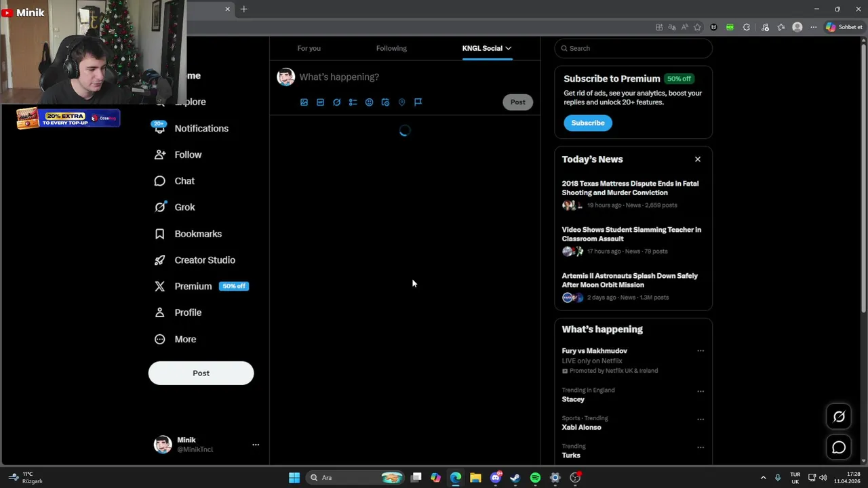This screenshot has height=488, width=868.
Task: Add a poll to the post
Action: point(353,102)
